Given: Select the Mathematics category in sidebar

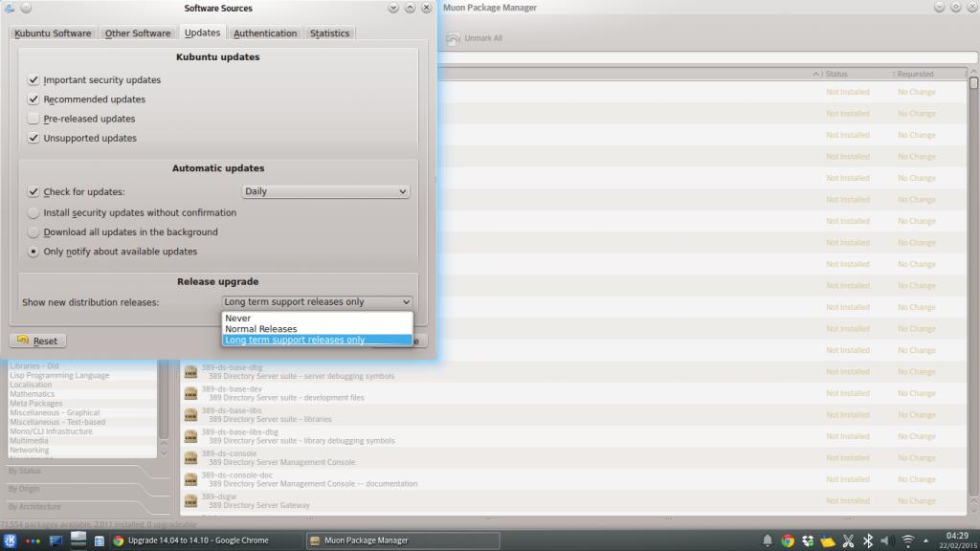Looking at the screenshot, I should click(33, 394).
